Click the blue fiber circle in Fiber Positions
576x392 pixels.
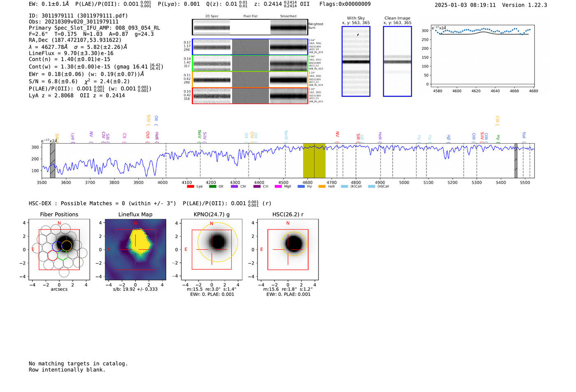pos(57,247)
